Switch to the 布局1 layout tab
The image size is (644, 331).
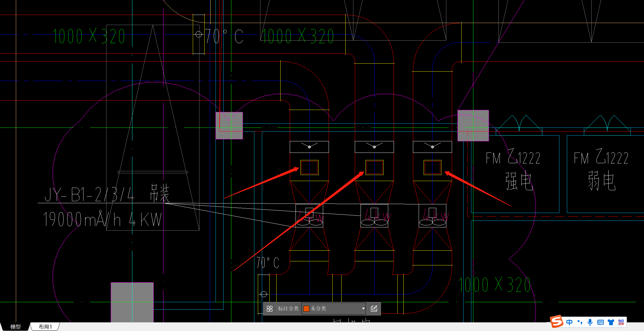pyautogui.click(x=45, y=327)
